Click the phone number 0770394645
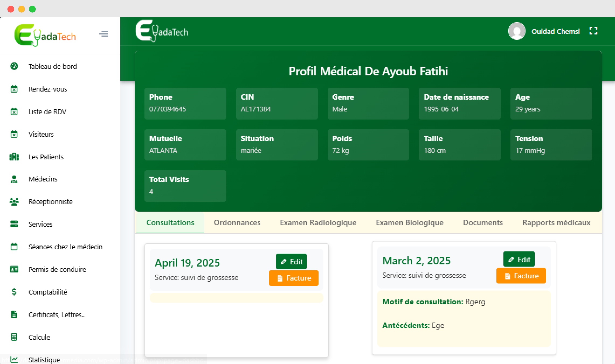This screenshot has width=615, height=364. coord(168,109)
